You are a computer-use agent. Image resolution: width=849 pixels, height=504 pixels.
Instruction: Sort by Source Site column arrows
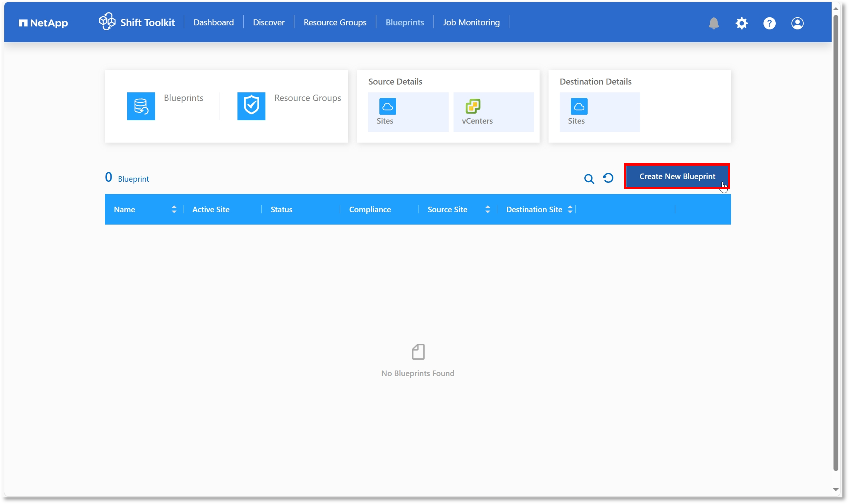tap(488, 209)
